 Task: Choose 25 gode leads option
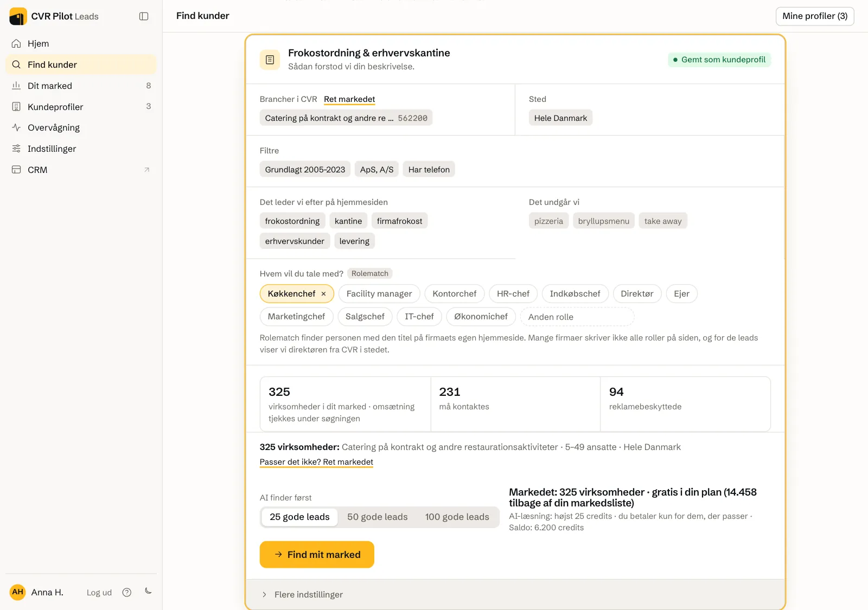click(299, 517)
